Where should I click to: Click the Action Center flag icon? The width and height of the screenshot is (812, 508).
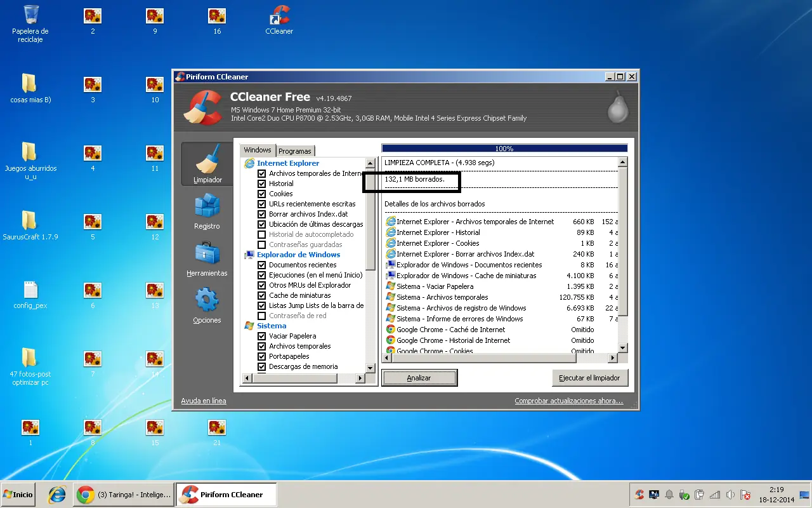coord(745,495)
